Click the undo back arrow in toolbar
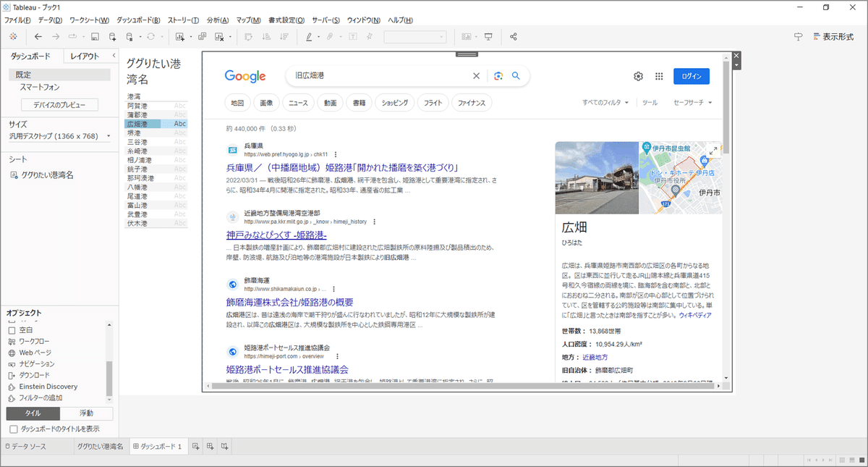The width and height of the screenshot is (868, 467). (x=38, y=36)
